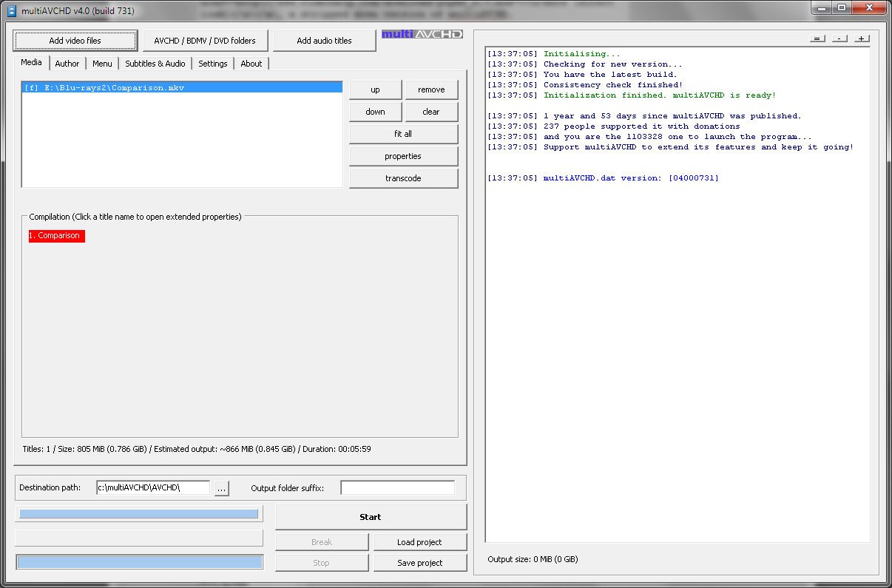The height and width of the screenshot is (588, 892).
Task: Click the multiAVCHD title bar app icon
Action: pyautogui.click(x=11, y=10)
